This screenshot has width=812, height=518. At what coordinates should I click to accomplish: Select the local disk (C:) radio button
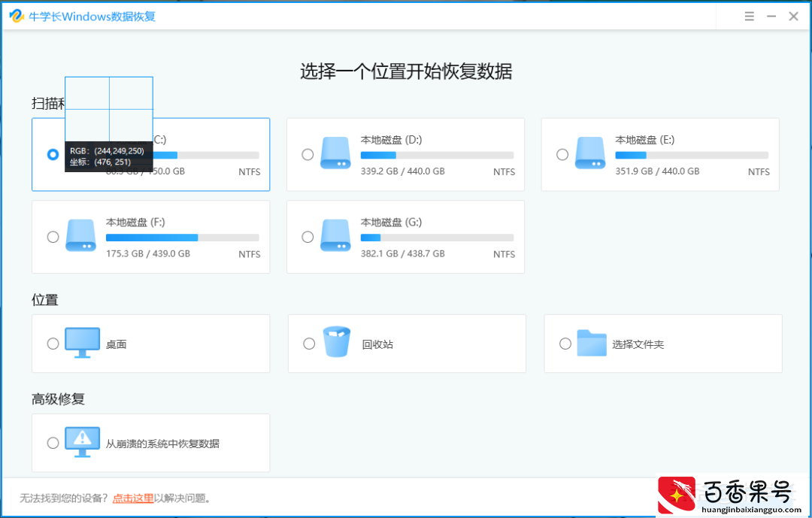pyautogui.click(x=53, y=154)
